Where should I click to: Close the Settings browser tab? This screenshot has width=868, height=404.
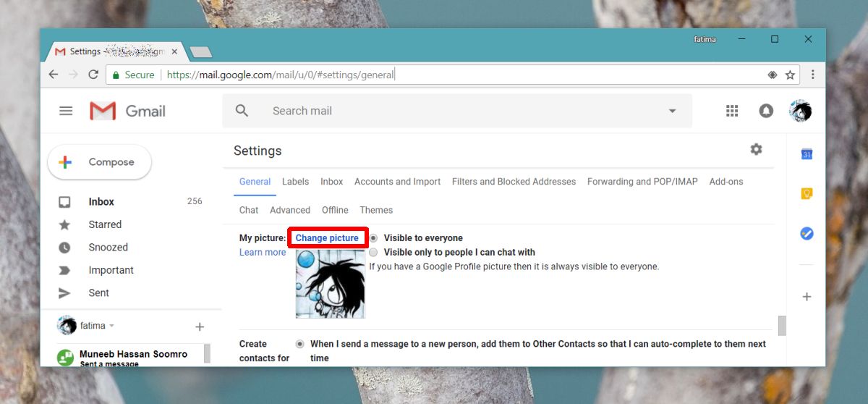click(174, 52)
